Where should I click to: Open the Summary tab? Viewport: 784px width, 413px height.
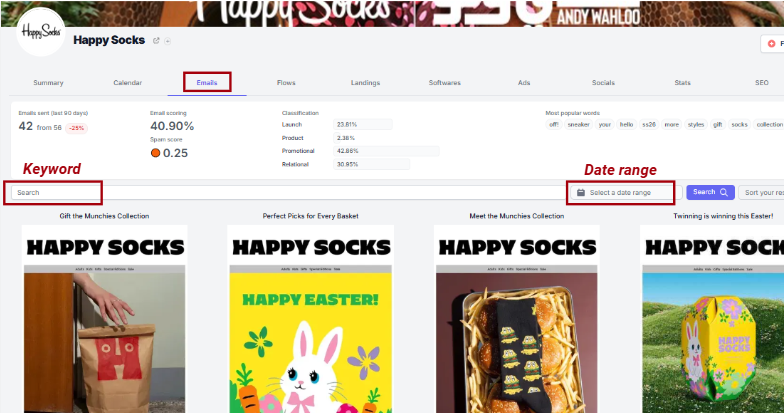tap(48, 82)
